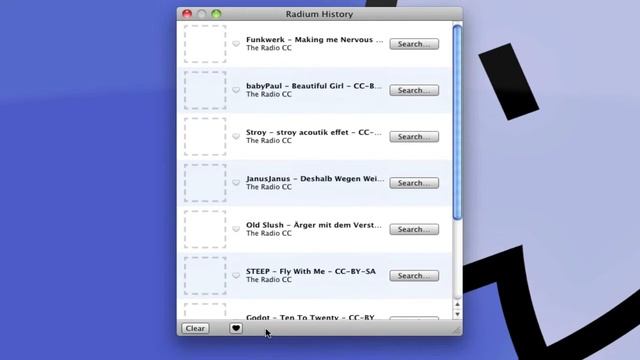640x360 pixels.
Task: Select the Stroy album art placeholder
Action: coord(205,136)
